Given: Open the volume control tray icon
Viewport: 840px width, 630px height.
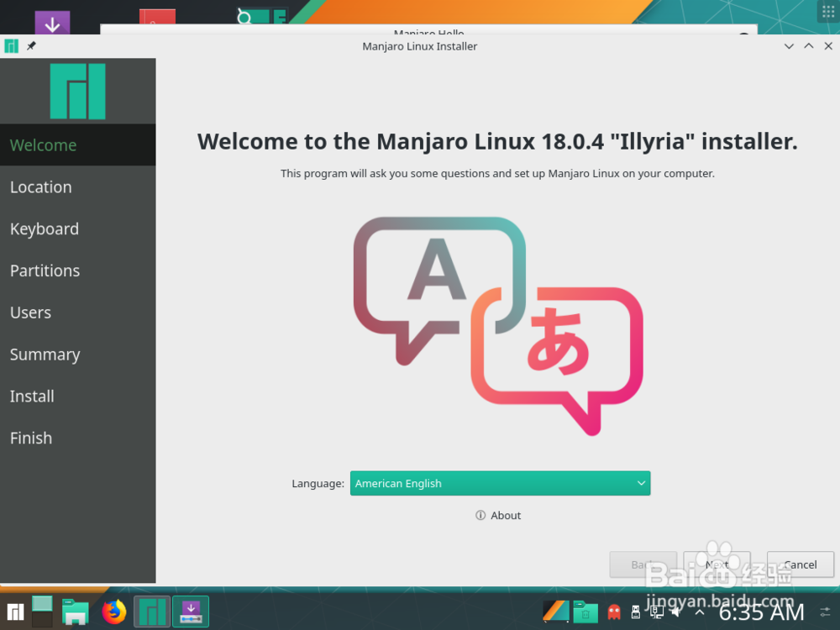Looking at the screenshot, I should tap(678, 612).
